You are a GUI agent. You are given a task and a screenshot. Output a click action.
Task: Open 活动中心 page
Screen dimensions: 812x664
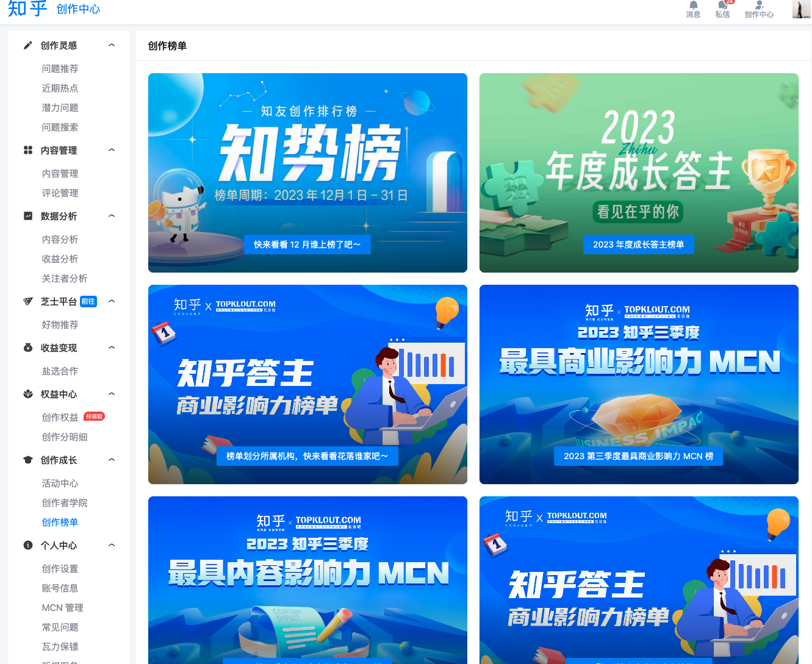60,484
